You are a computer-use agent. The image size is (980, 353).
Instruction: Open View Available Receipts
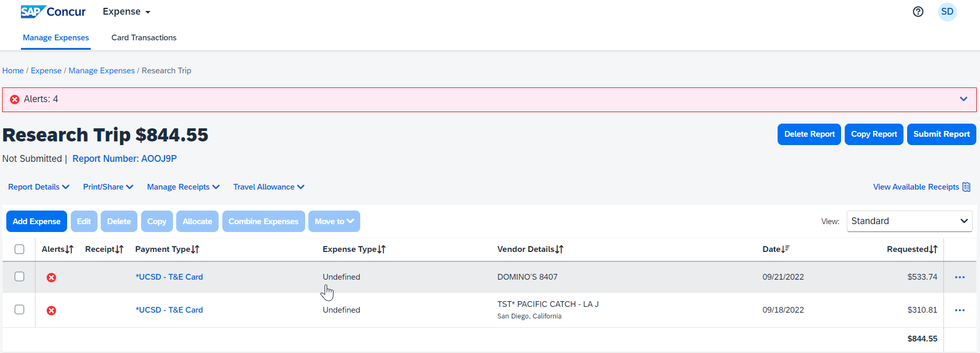[921, 187]
